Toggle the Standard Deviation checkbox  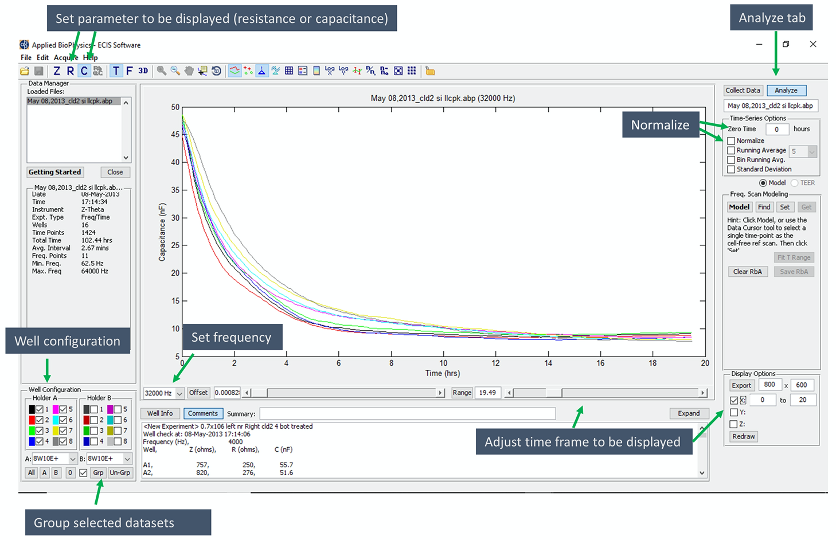pos(731,168)
